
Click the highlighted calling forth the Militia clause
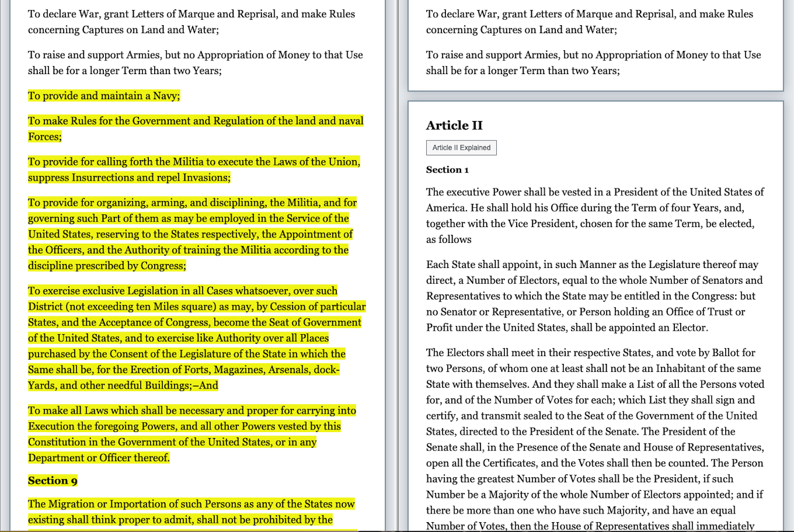(x=194, y=169)
